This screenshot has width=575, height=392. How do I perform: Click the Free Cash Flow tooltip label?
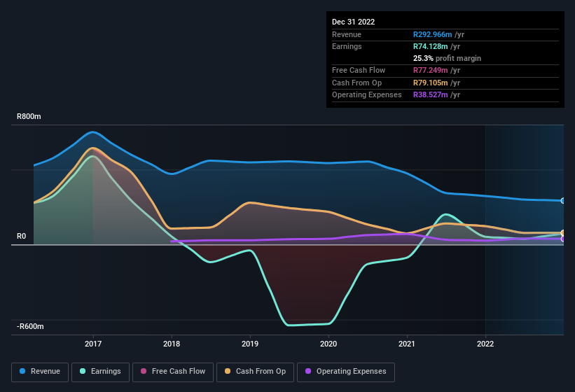tap(359, 70)
